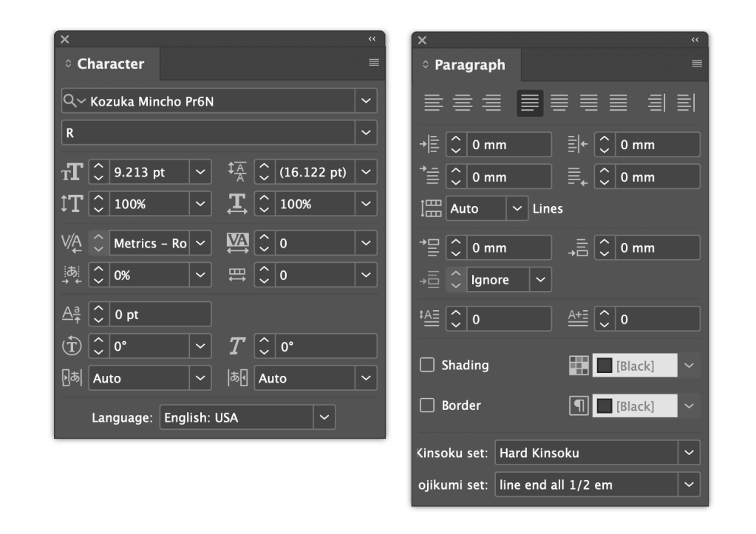
Task: Enable the Shading checkbox
Action: pyautogui.click(x=427, y=365)
